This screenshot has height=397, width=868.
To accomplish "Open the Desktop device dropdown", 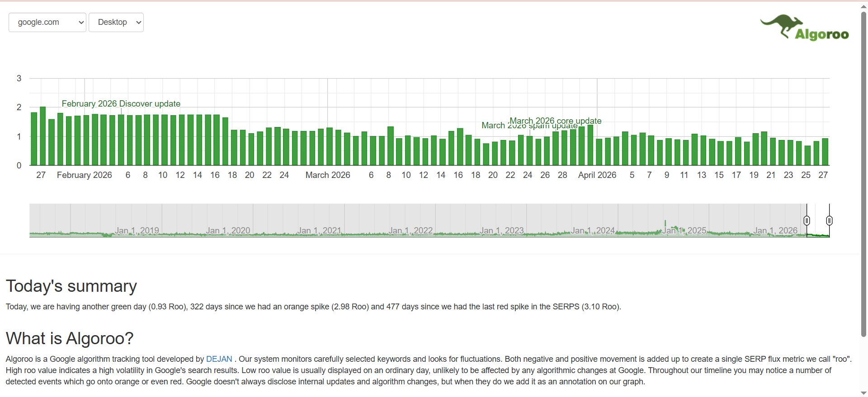I will coord(116,22).
